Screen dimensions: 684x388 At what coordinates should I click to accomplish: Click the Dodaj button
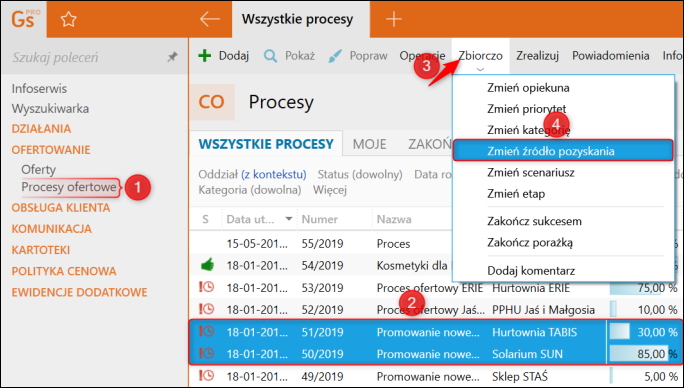point(223,56)
